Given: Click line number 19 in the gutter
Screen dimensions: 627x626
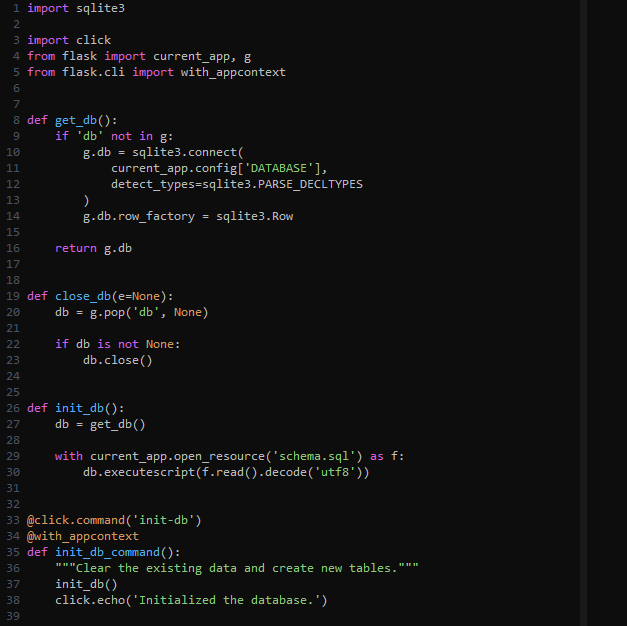Looking at the screenshot, I should tap(13, 296).
